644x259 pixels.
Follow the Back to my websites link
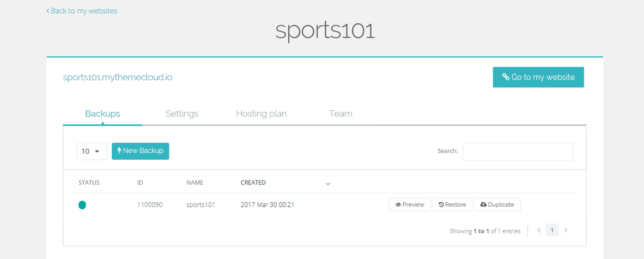click(82, 11)
